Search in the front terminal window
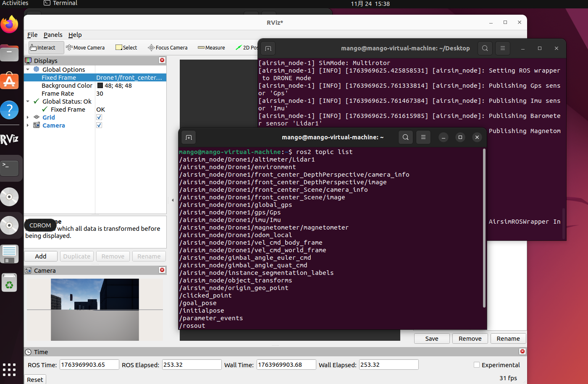Viewport: 588px width, 384px height. [405, 137]
